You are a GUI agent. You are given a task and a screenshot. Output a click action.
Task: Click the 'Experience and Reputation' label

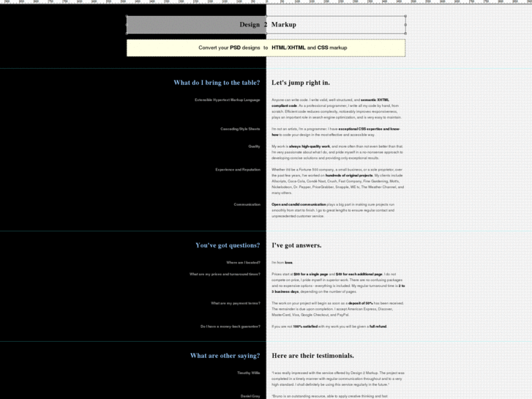pos(238,169)
